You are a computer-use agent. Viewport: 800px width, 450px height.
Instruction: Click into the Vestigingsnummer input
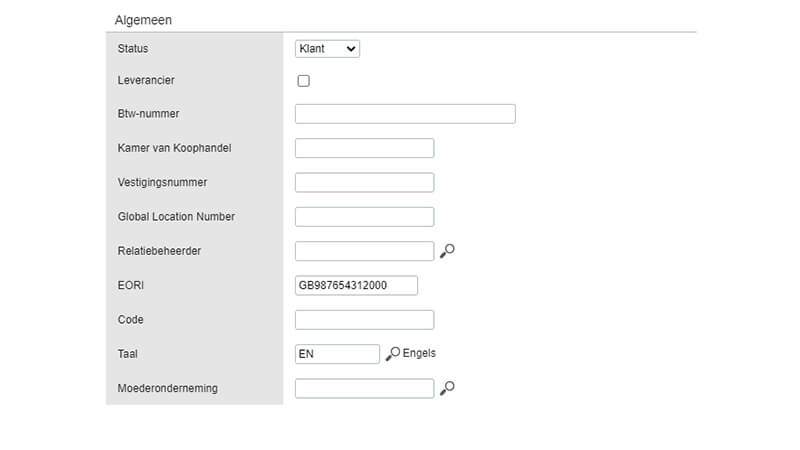click(x=364, y=182)
